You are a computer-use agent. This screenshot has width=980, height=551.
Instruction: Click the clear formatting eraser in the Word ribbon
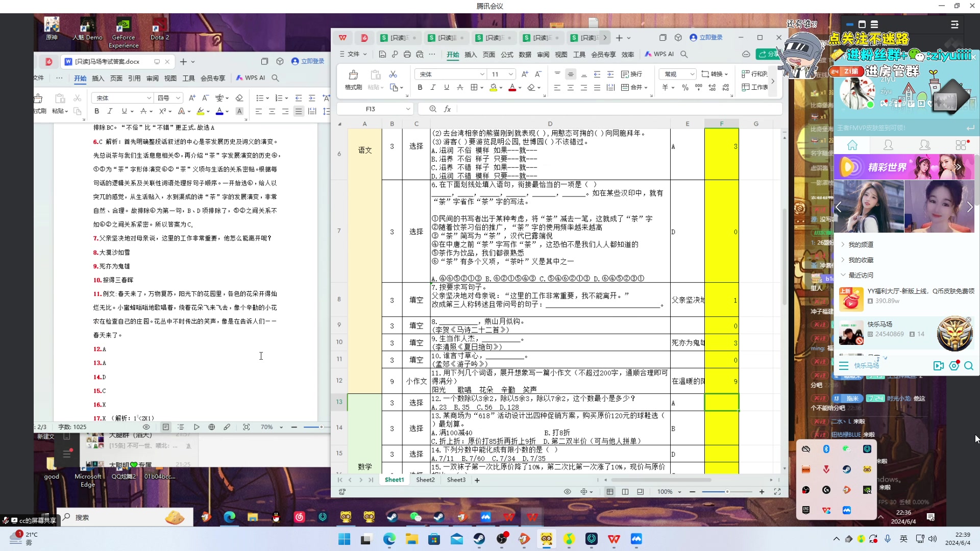tap(239, 98)
